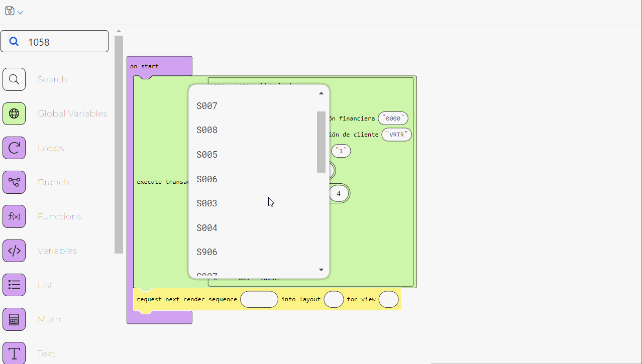The height and width of the screenshot is (364, 642).
Task: Select option S906 in the list
Action: point(207,252)
